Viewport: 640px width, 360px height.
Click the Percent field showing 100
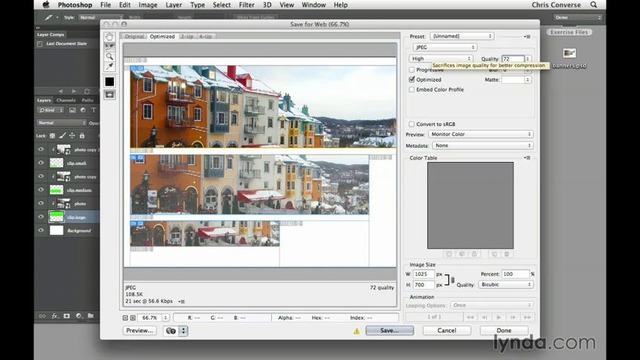point(515,274)
